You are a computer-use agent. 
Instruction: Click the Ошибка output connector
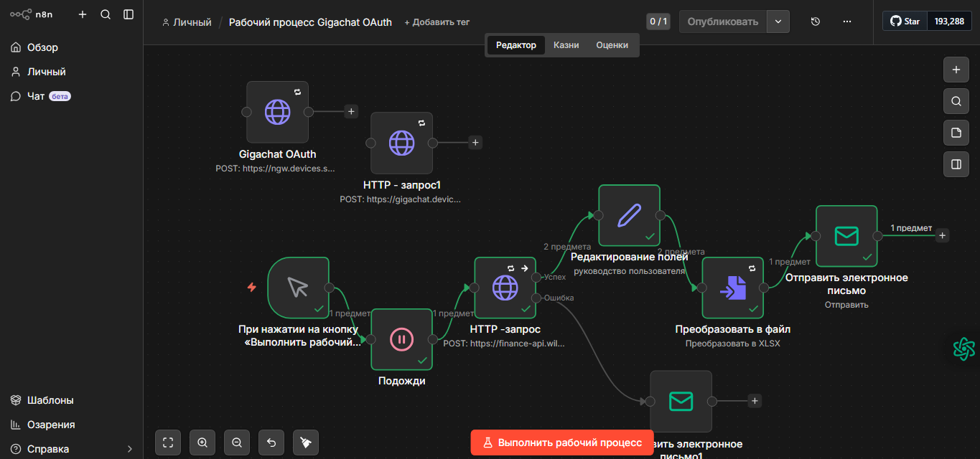536,298
